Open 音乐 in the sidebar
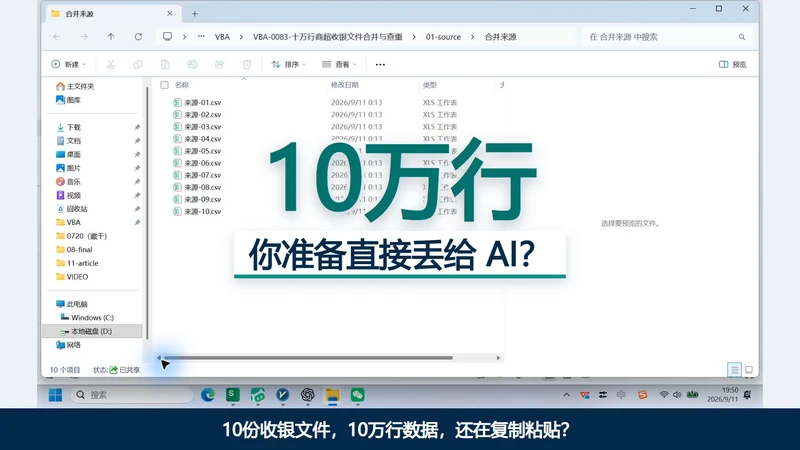Screen dimensions: 800x450 (68, 182)
